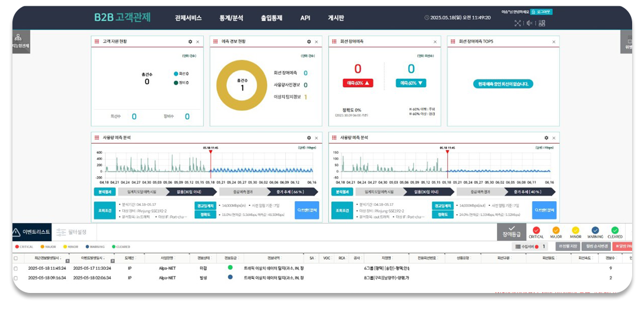Click red time marker on left usage chart
This screenshot has width=644, height=325.
pyautogui.click(x=211, y=152)
